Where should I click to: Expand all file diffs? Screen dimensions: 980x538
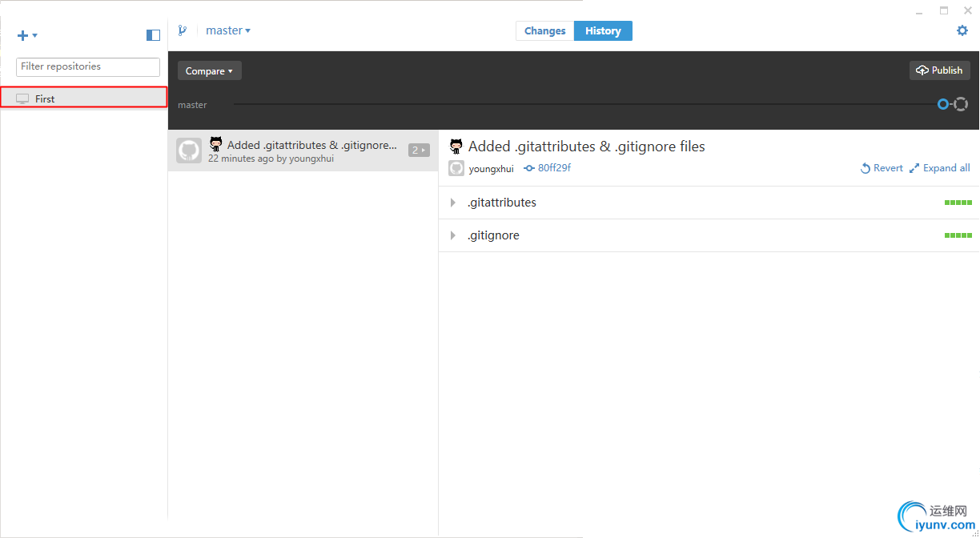[x=940, y=168]
